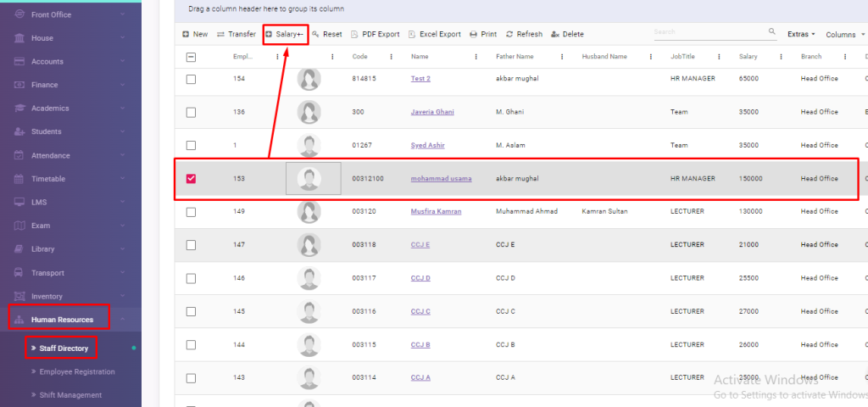868x407 pixels.
Task: Click the New employee toolbar icon
Action: point(186,35)
